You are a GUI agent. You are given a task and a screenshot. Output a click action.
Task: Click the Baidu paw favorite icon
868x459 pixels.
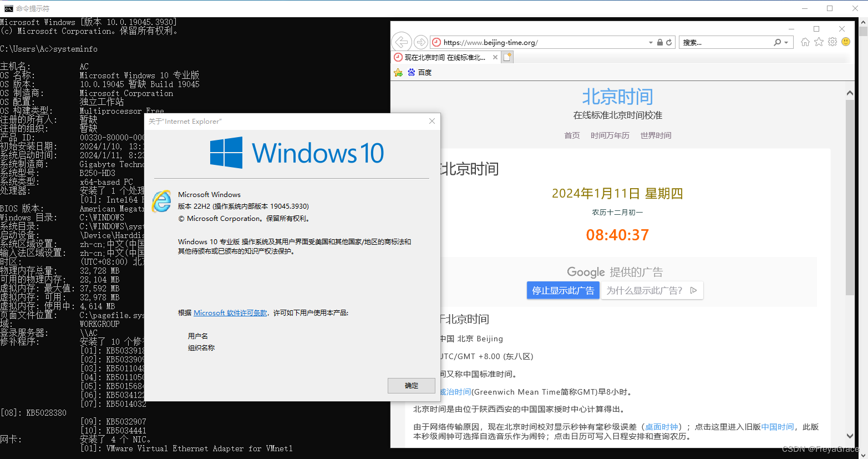tap(412, 72)
